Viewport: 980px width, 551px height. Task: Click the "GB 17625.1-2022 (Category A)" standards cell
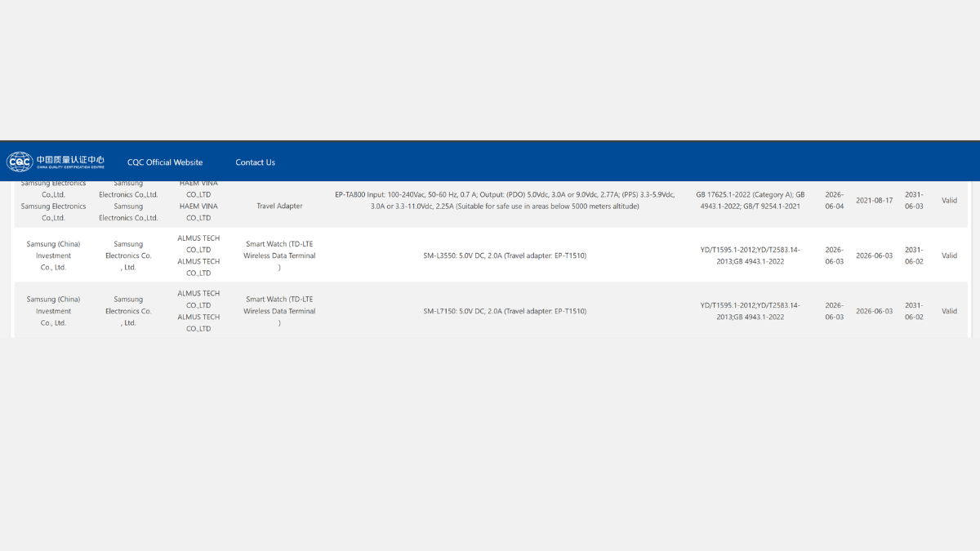751,201
